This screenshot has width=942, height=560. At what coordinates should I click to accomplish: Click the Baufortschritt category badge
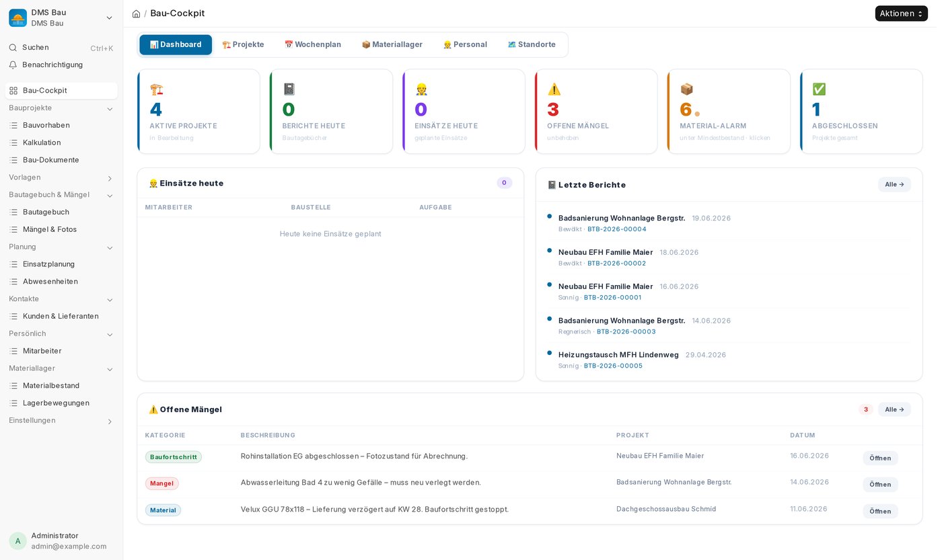[174, 457]
